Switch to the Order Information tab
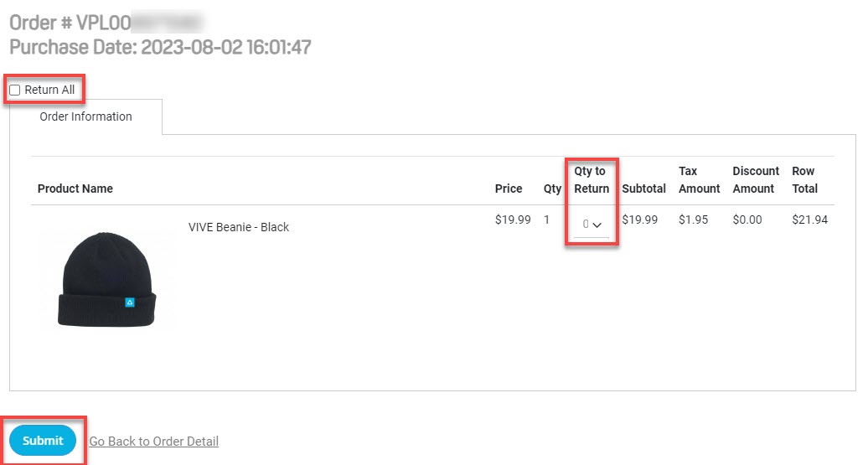The width and height of the screenshot is (868, 465). [85, 116]
